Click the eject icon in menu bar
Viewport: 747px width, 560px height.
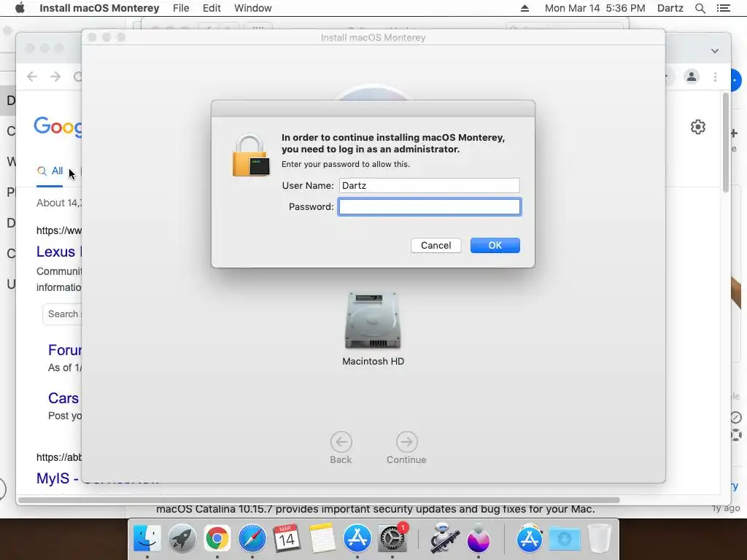525,8
